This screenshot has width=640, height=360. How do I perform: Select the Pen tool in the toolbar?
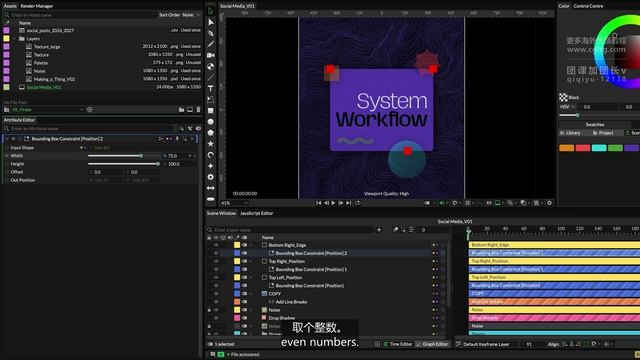point(211,33)
